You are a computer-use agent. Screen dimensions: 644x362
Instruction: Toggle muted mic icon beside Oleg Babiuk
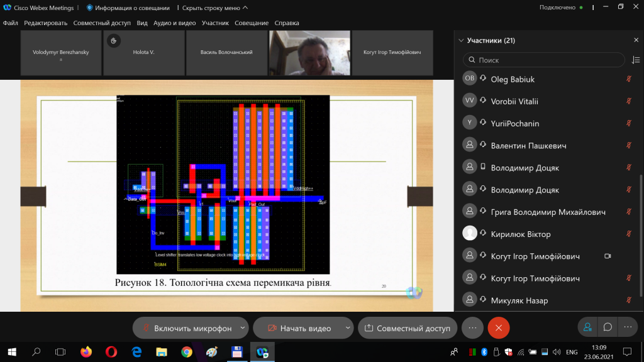[628, 79]
